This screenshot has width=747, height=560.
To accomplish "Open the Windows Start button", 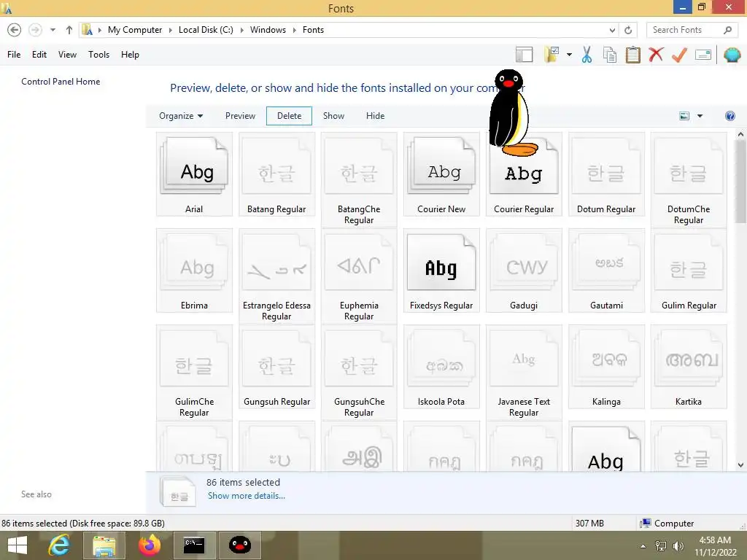I will coord(18,545).
